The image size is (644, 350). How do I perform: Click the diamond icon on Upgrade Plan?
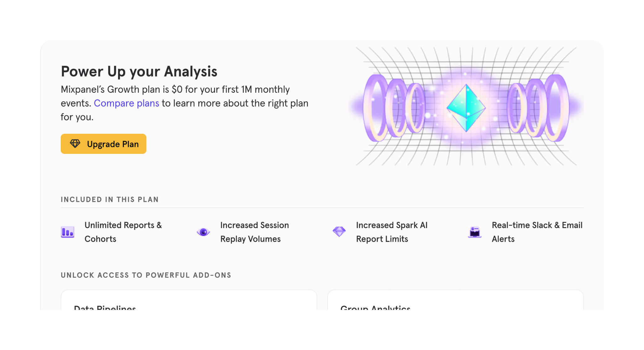click(x=75, y=144)
